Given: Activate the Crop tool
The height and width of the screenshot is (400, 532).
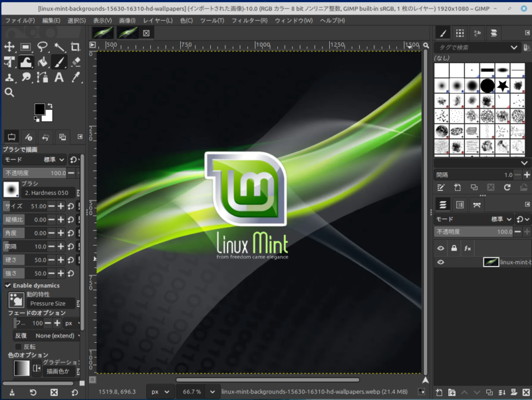Looking at the screenshot, I should pyautogui.click(x=75, y=47).
